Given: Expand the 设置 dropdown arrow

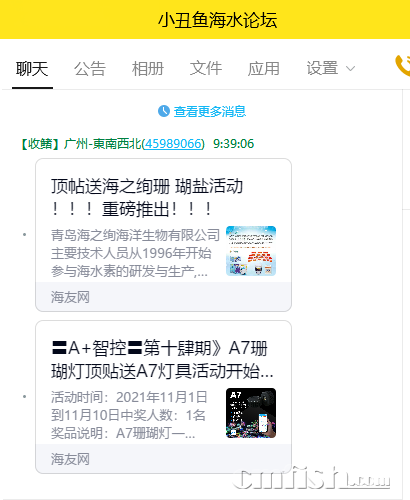Looking at the screenshot, I should [350, 69].
